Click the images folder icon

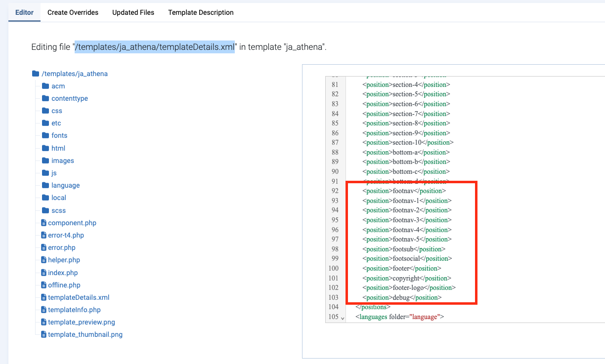45,161
